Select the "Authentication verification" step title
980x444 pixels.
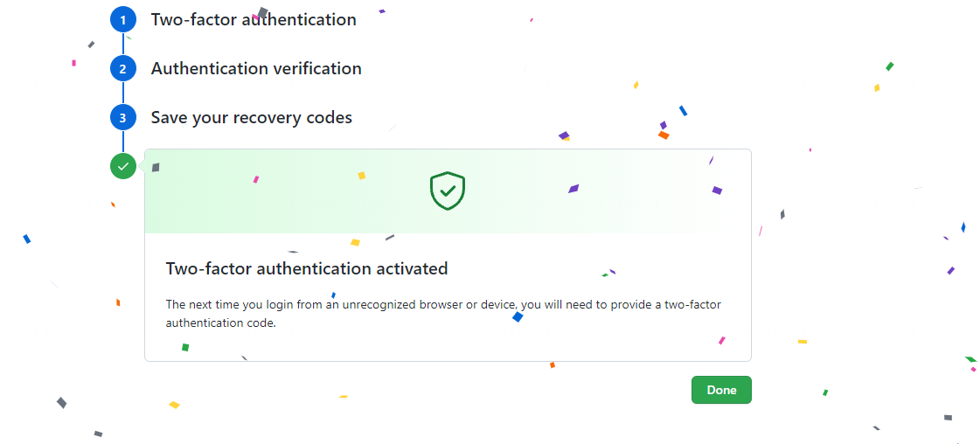pyautogui.click(x=256, y=68)
